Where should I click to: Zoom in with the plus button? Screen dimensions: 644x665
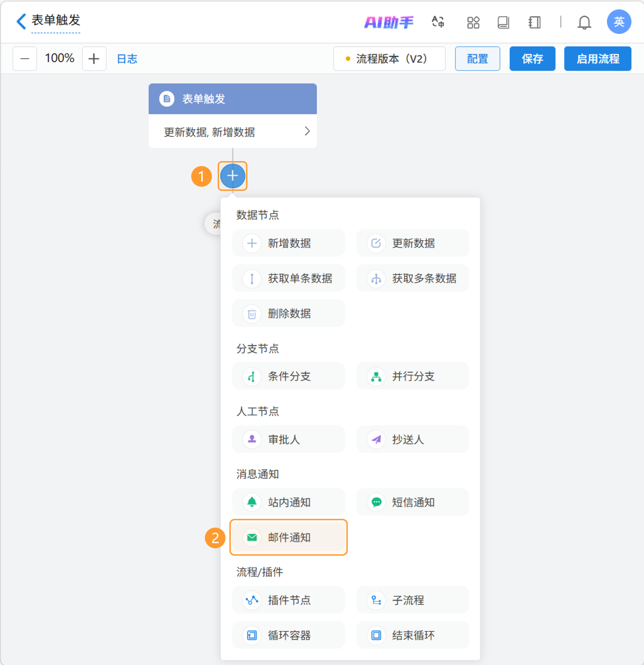tap(94, 59)
